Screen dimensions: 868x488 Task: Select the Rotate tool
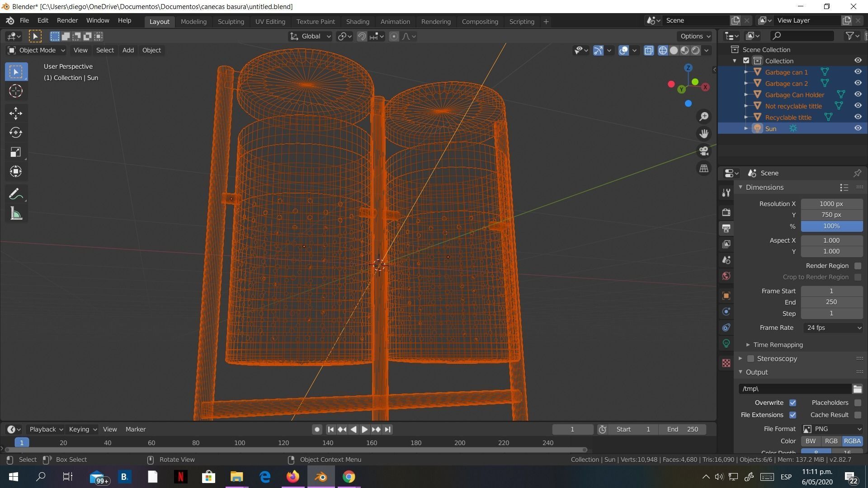tap(16, 132)
